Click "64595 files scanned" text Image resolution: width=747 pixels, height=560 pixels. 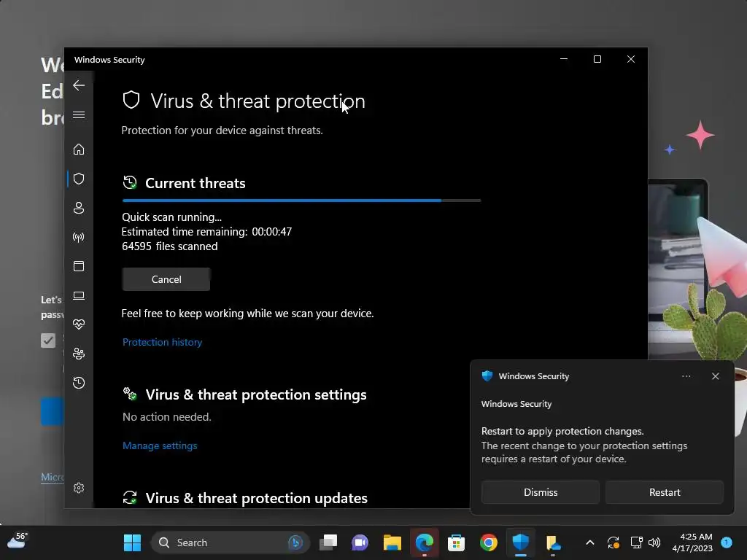(169, 246)
